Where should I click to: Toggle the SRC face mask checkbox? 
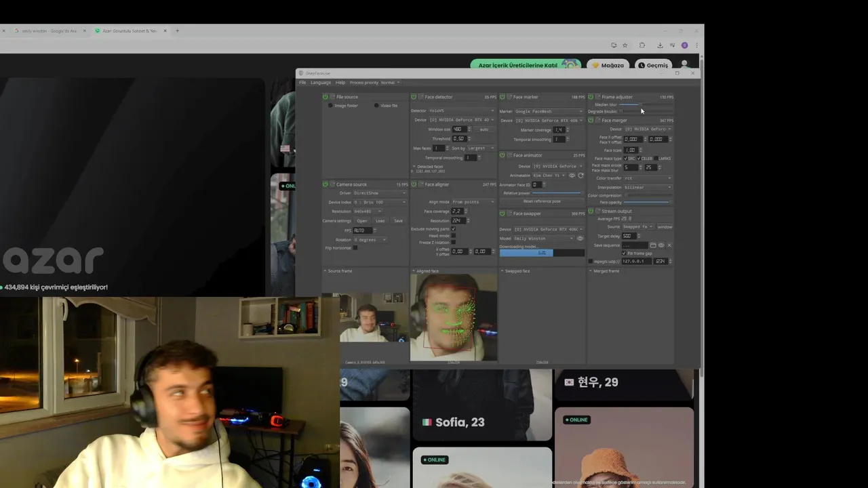[625, 159]
